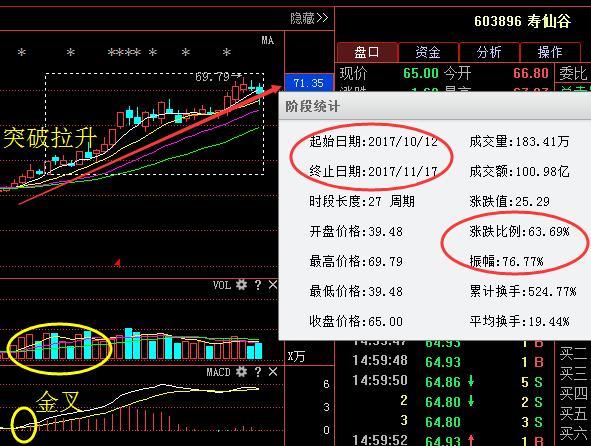Click the 今开 value 66.80
Screen dimensions: 591x446
531,73
